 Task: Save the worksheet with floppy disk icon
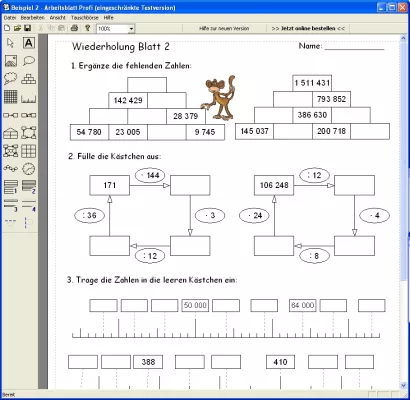click(x=28, y=28)
